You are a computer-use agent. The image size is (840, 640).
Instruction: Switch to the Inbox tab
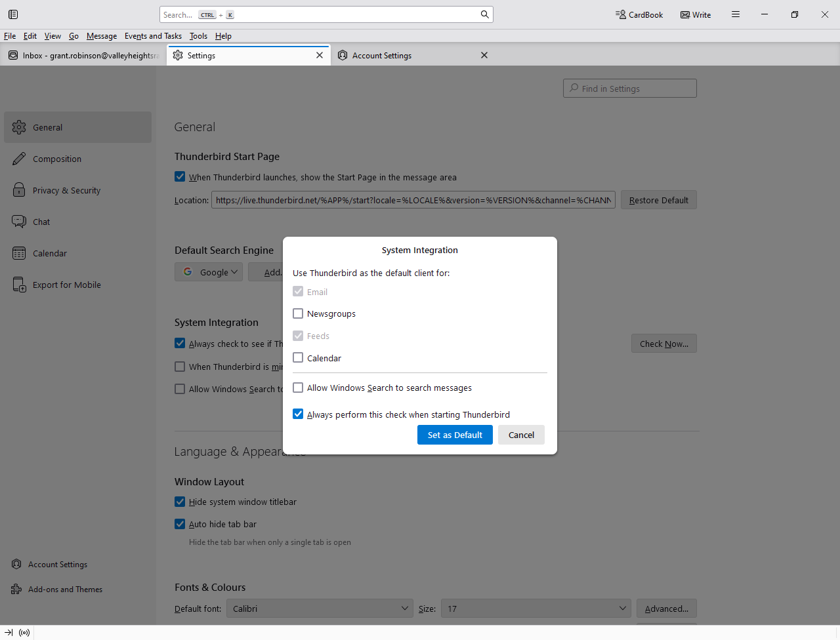[x=83, y=55]
